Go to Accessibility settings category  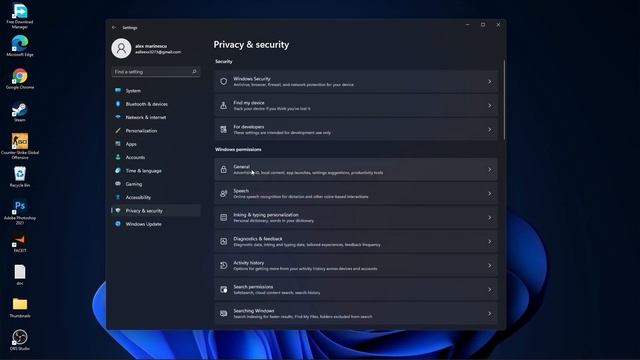click(156, 197)
